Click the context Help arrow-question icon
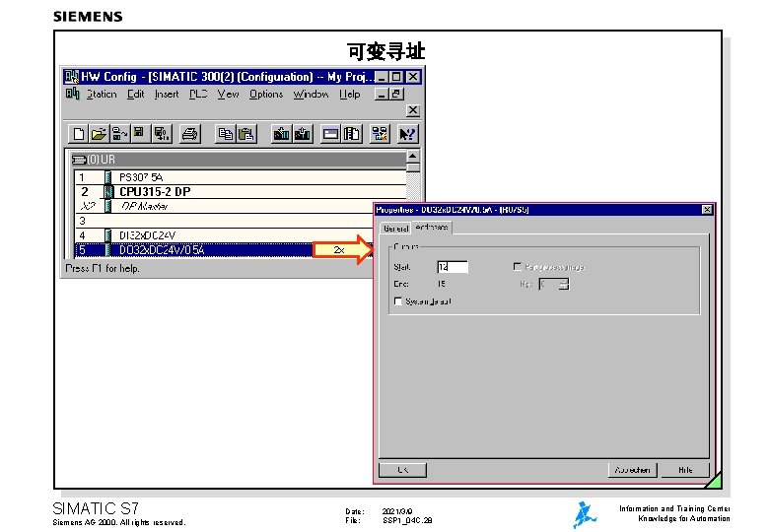The image size is (769, 532). [x=407, y=134]
